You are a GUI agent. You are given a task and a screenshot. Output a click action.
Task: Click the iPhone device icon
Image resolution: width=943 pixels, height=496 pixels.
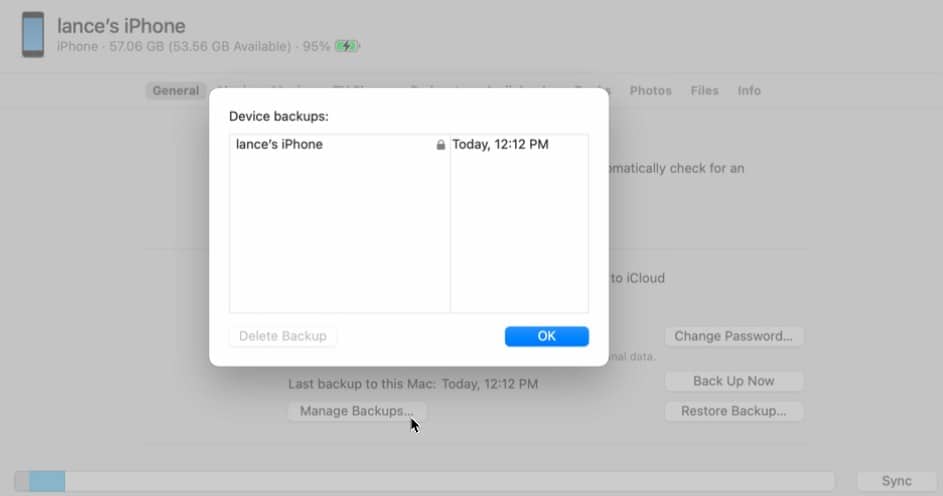click(x=33, y=34)
